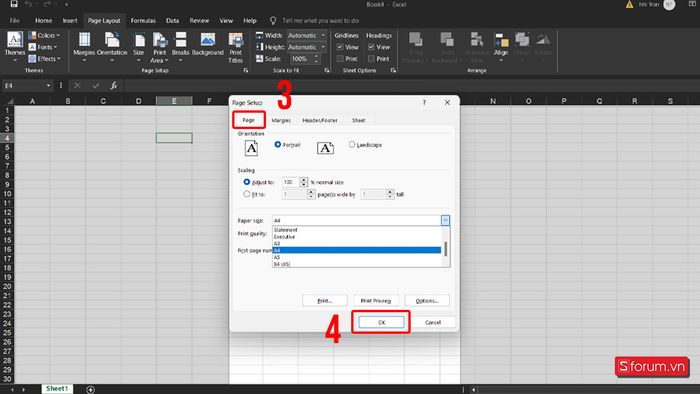Click the Save icon in title bar
The width and height of the screenshot is (700, 394).
pos(14,4)
